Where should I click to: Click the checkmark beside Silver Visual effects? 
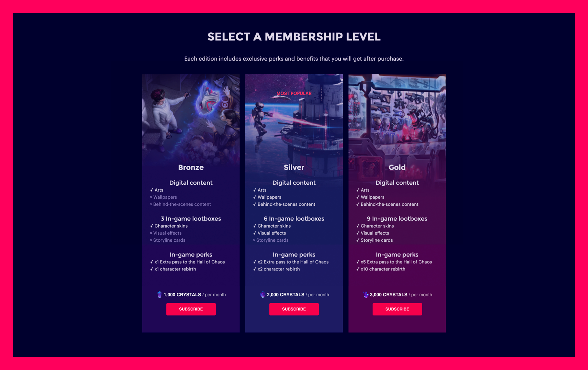[x=255, y=233]
